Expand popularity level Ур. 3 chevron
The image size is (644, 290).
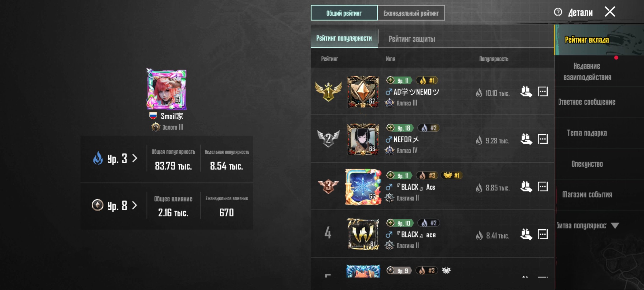click(135, 158)
